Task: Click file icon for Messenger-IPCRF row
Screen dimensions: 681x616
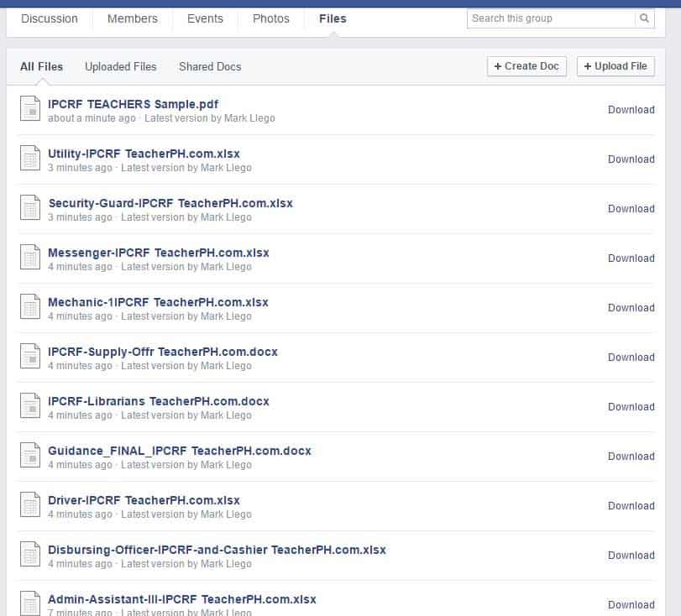Action: click(x=30, y=257)
